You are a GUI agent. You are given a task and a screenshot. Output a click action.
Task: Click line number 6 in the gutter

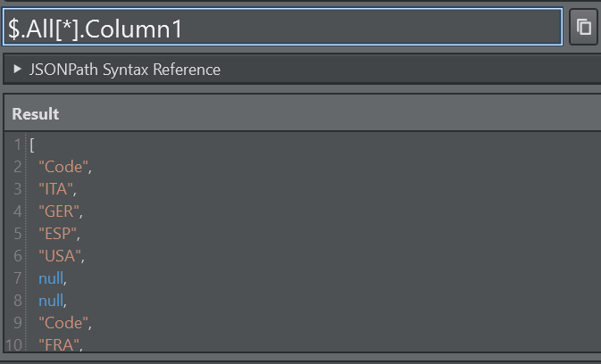click(18, 256)
